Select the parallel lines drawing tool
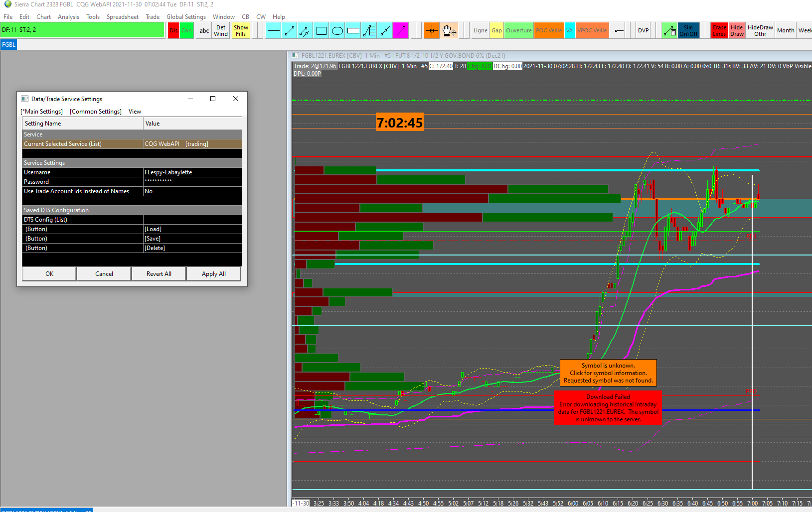Screen dimensions: 812x512 pyautogui.click(x=305, y=31)
